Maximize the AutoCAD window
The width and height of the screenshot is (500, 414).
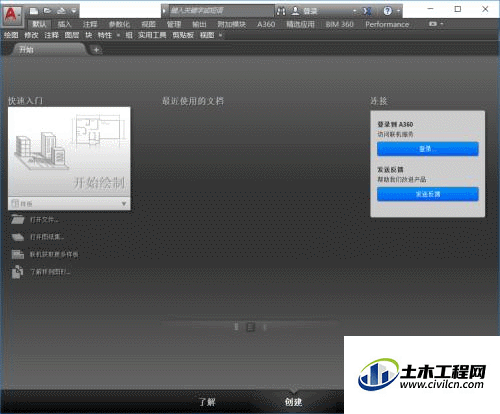[x=458, y=9]
